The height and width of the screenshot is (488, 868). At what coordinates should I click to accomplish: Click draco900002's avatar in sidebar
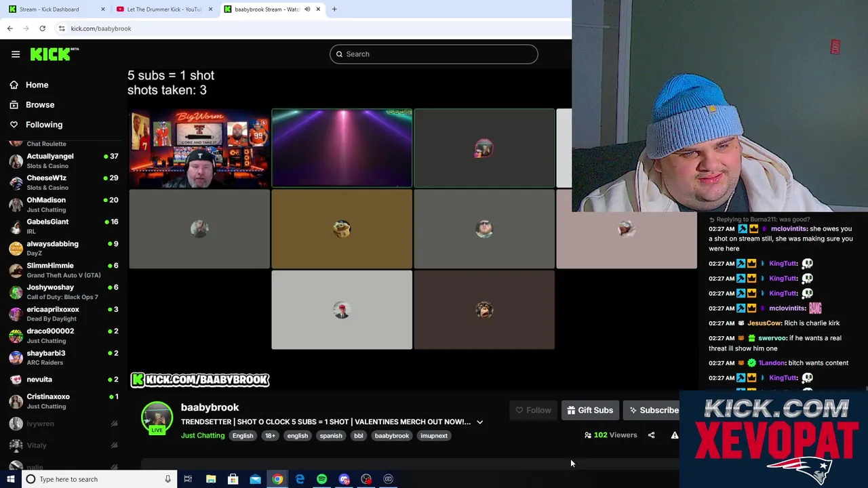point(16,335)
